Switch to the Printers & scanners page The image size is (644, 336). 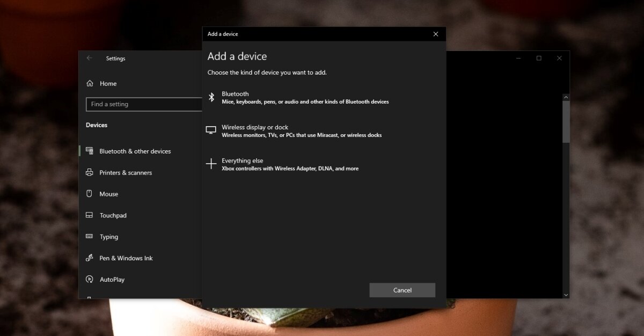(x=126, y=172)
